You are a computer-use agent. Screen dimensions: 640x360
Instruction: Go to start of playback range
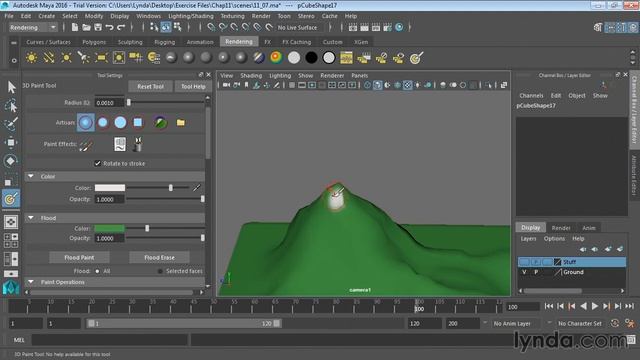(549, 306)
